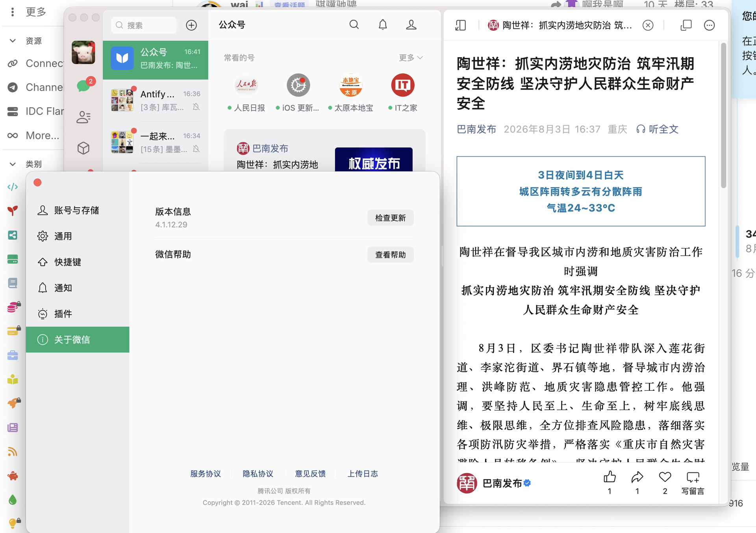Open 通知 settings tab
The image size is (756, 533).
[78, 288]
